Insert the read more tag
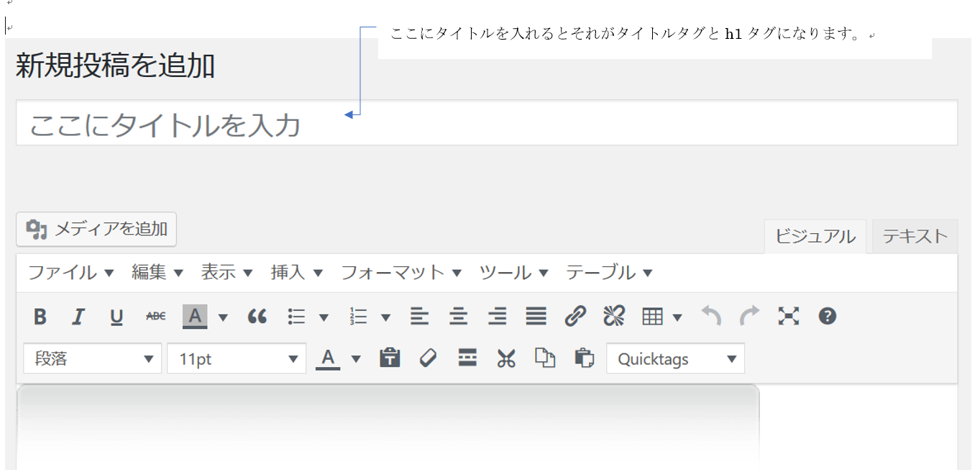The width and height of the screenshot is (980, 470). (467, 358)
